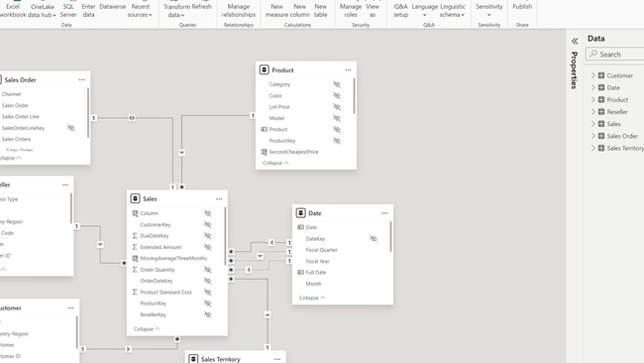The width and height of the screenshot is (644, 363).
Task: Toggle visibility of Product Model field
Action: click(x=337, y=118)
